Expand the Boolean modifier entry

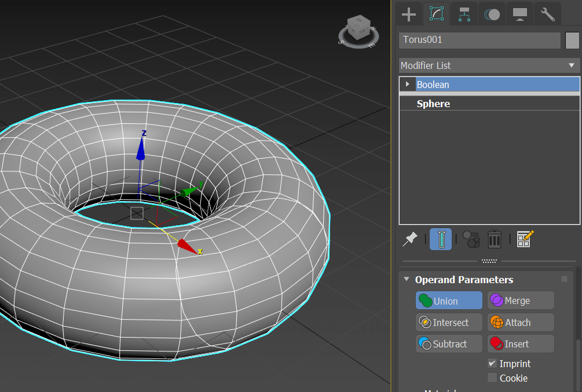click(x=407, y=85)
